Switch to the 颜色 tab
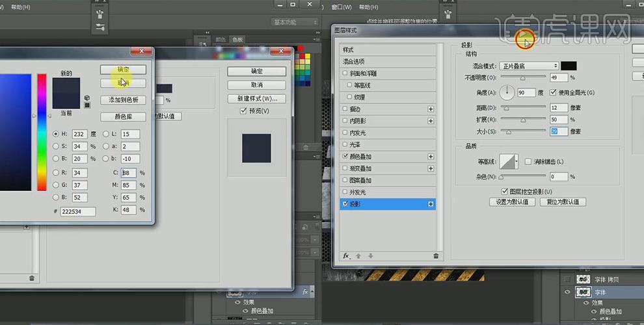The width and height of the screenshot is (644, 325). click(x=221, y=40)
